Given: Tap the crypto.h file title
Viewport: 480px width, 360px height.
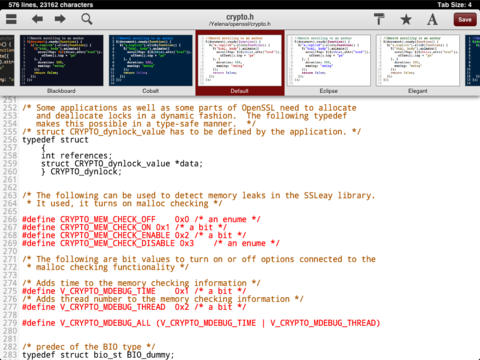Looking at the screenshot, I should pos(240,17).
